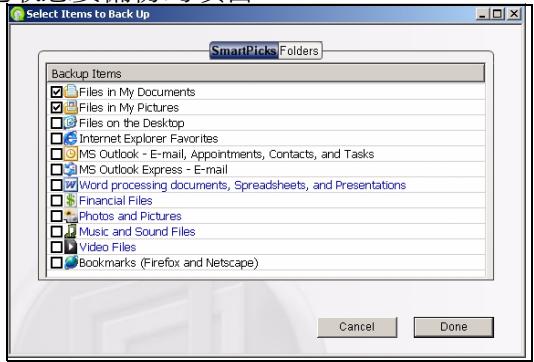Click the Financial Files dollar icon
The height and width of the screenshot is (362, 534).
71,201
